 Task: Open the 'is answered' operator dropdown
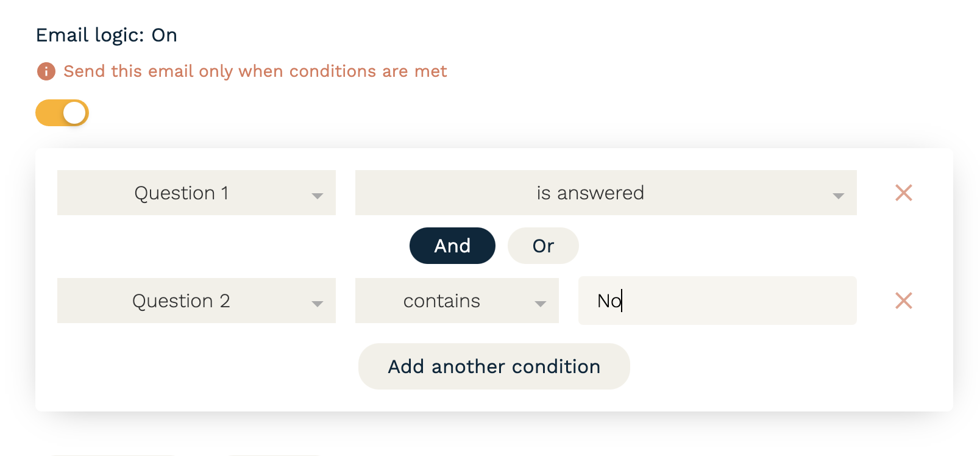pyautogui.click(x=605, y=193)
